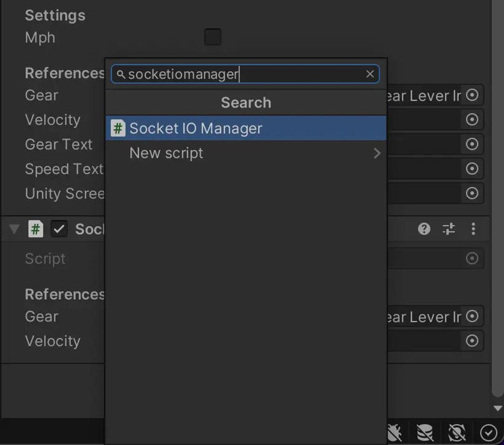Open the Gear Text field's object picker

pyautogui.click(x=472, y=144)
